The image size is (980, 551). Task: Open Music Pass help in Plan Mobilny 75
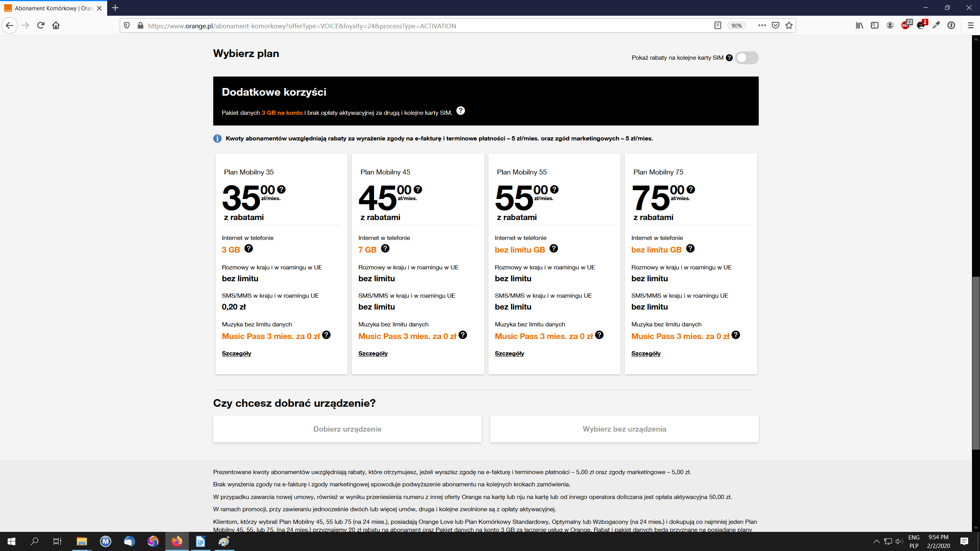pyautogui.click(x=736, y=335)
